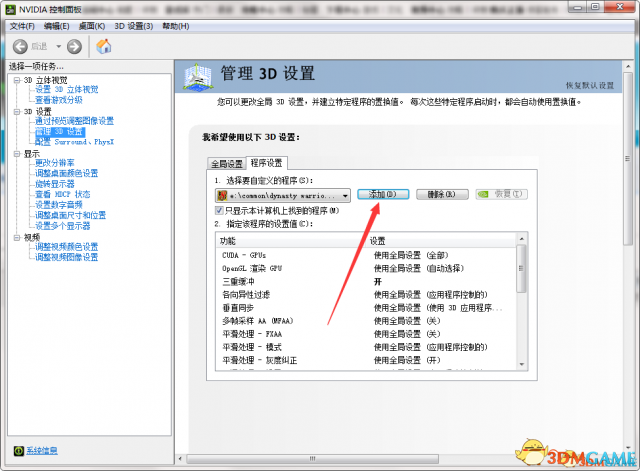The image size is (640, 471).
Task: Toggle 只显示本计算机上找到的程序 checkbox
Action: (219, 211)
